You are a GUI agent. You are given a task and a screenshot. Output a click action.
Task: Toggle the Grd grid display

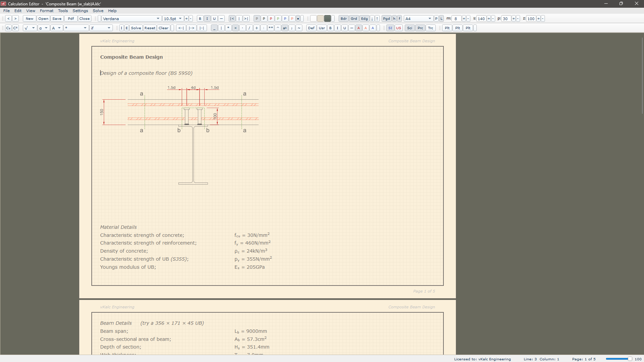354,19
